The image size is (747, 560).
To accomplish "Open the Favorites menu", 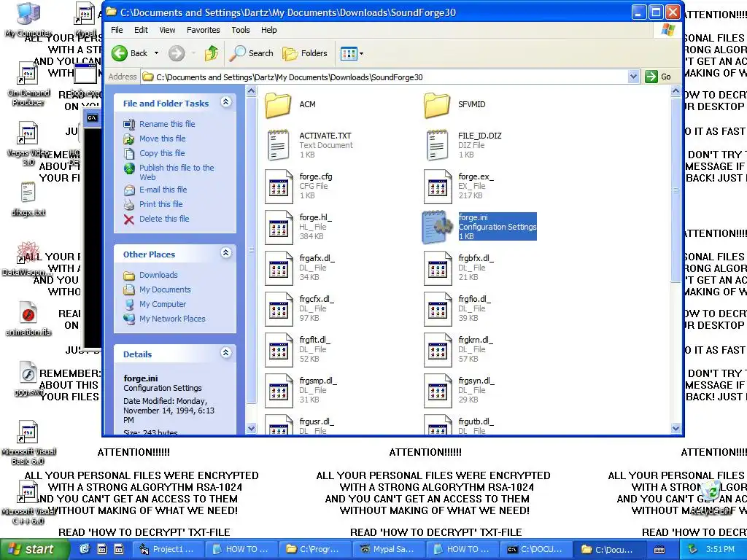I will [204, 30].
